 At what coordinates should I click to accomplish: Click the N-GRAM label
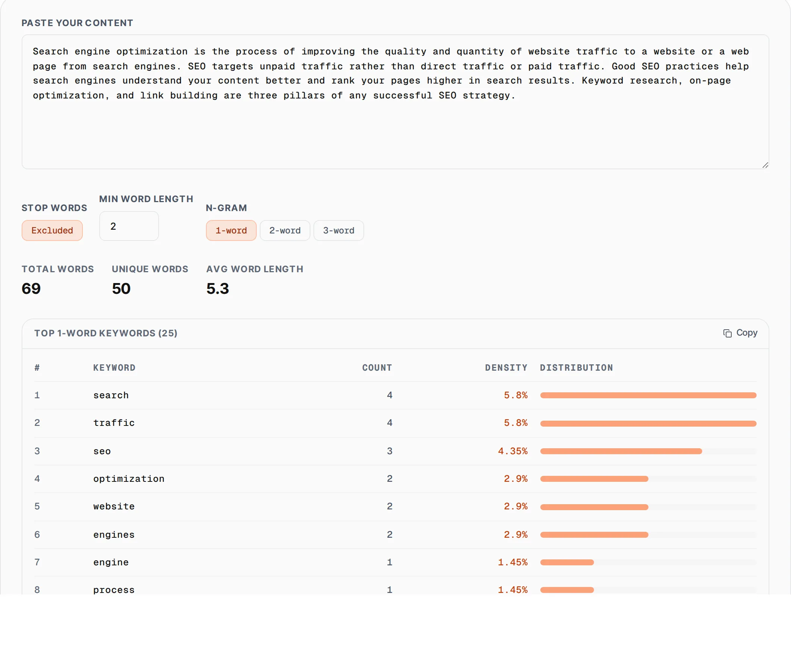(x=226, y=208)
